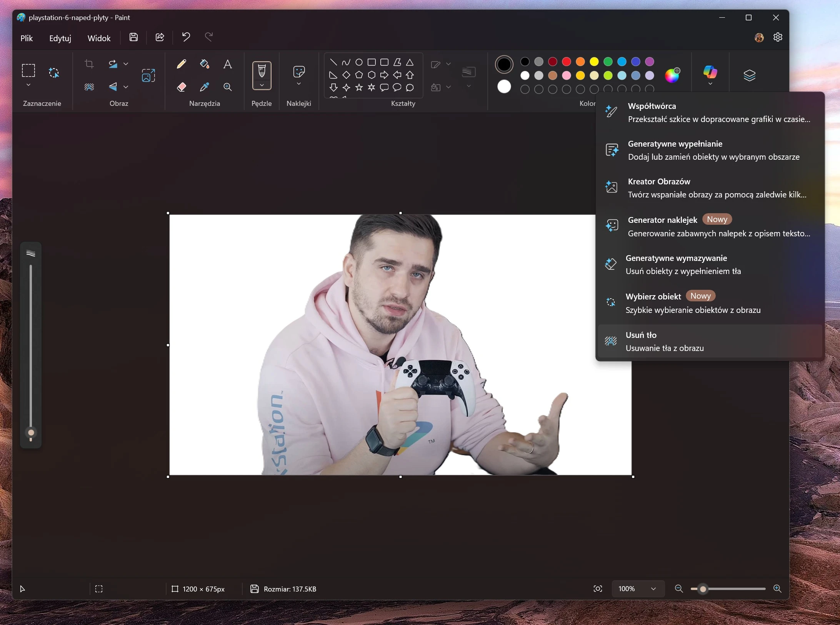
Task: Click the zoom out magnifier
Action: (679, 589)
